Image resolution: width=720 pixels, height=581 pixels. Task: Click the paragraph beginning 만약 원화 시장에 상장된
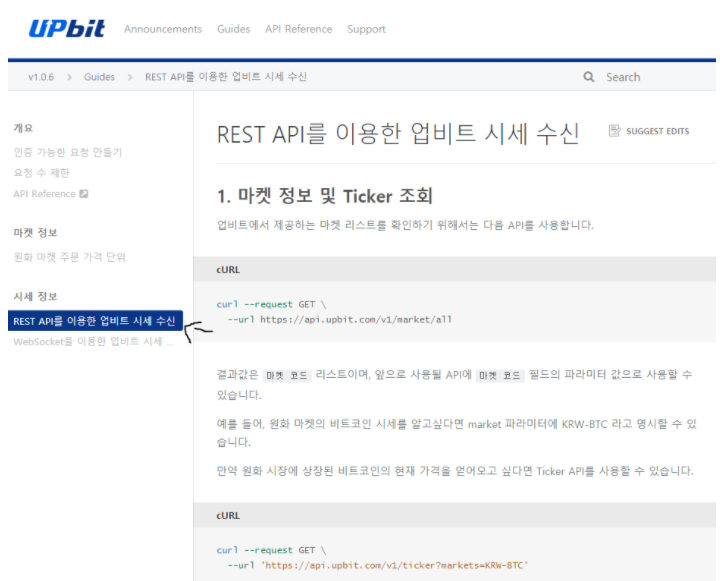click(x=455, y=471)
